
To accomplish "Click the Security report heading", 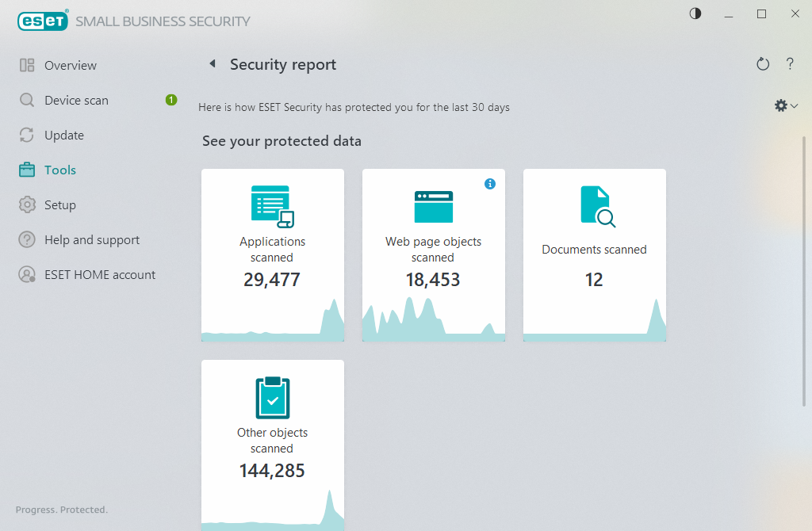I will 283,65.
